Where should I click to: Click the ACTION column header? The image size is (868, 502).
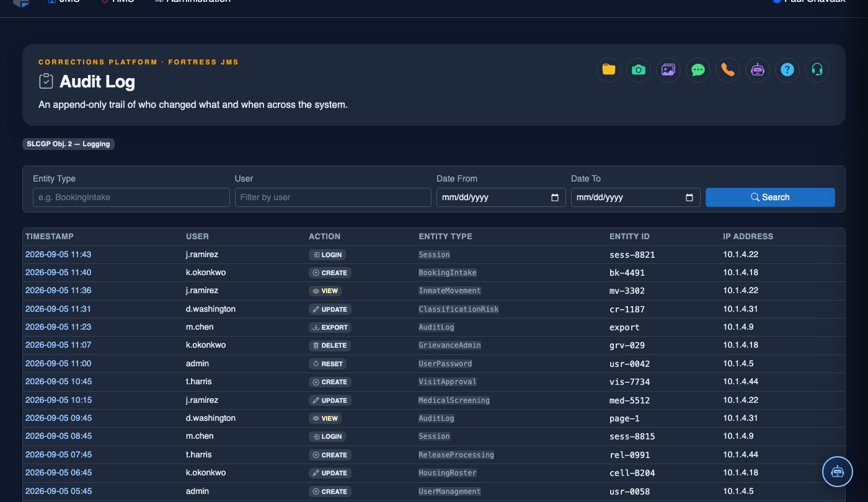pos(324,236)
